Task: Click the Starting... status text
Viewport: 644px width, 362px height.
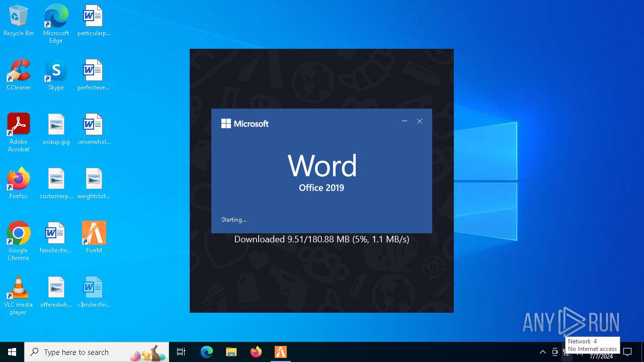Action: (x=234, y=220)
